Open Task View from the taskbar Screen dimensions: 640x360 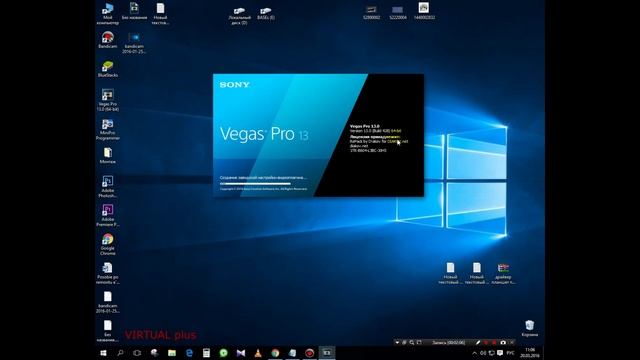(x=137, y=353)
